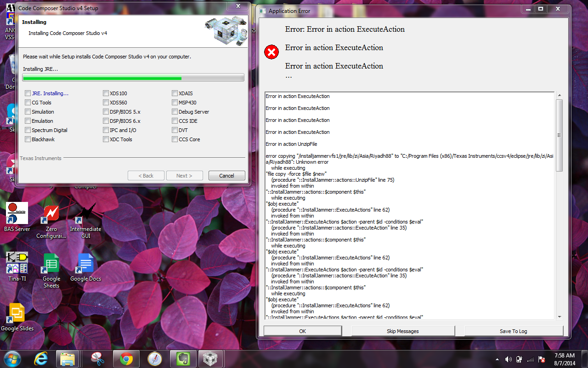
Task: Click the greyed-out Back button
Action: point(146,176)
